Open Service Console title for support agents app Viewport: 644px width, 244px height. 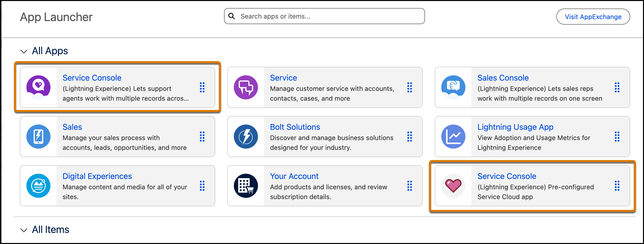(x=92, y=78)
